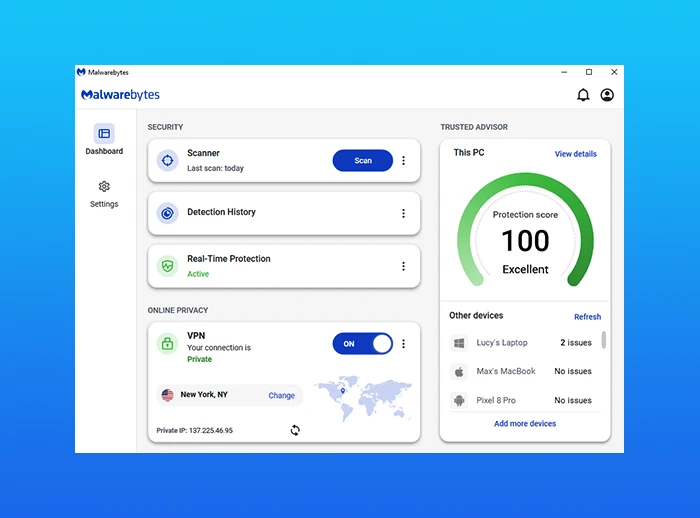Click the Detection History icon
This screenshot has width=700, height=518.
167,213
